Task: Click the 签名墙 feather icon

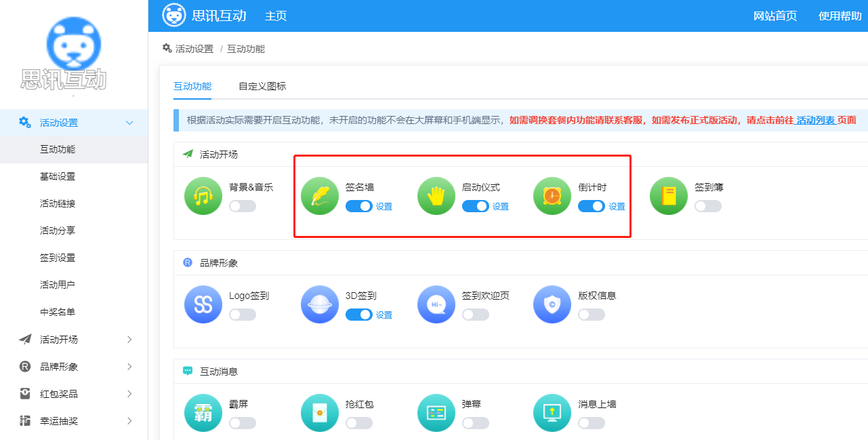Action: click(320, 196)
